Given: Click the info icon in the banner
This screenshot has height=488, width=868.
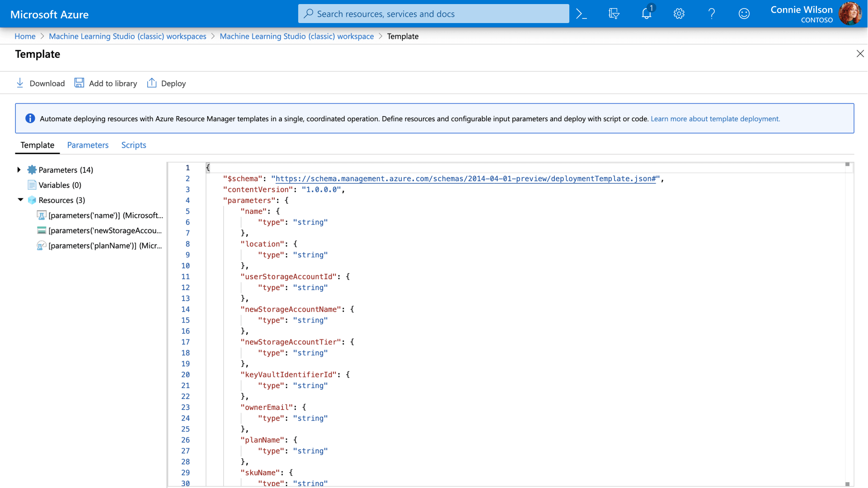Looking at the screenshot, I should pos(30,118).
